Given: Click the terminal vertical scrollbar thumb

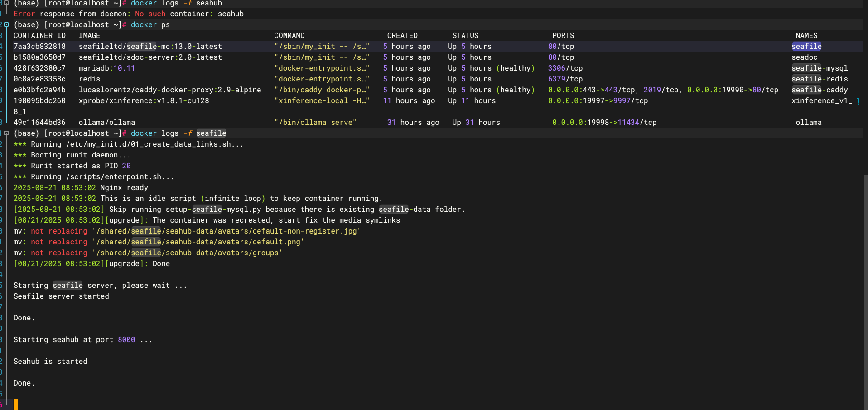Looking at the screenshot, I should pos(866,292).
